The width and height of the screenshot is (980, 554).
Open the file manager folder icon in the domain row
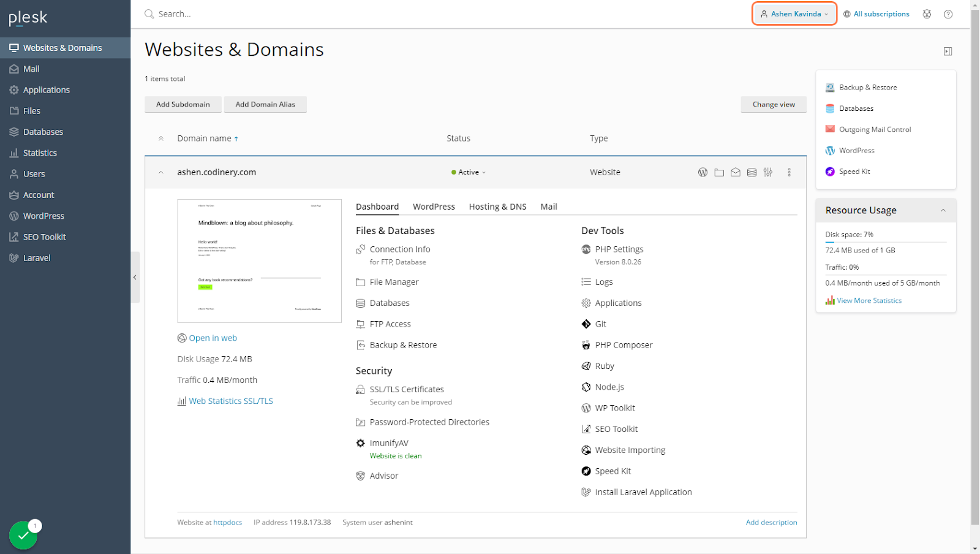click(719, 172)
